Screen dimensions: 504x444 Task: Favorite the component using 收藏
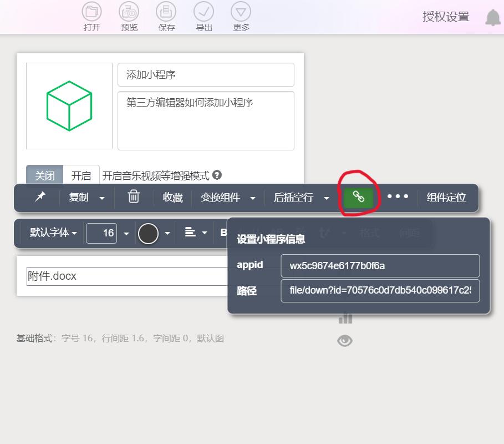click(172, 198)
